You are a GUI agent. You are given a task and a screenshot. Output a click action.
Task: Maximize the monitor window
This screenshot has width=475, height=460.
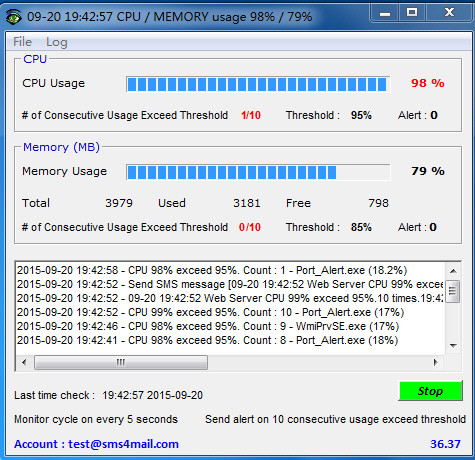(x=412, y=13)
